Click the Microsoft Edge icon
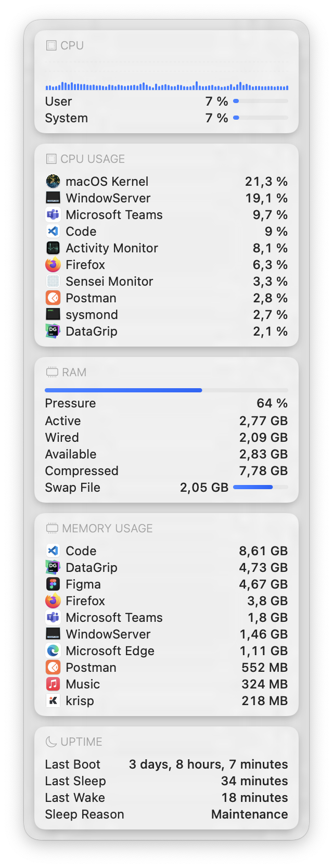This screenshot has height=868, width=333. 54,650
